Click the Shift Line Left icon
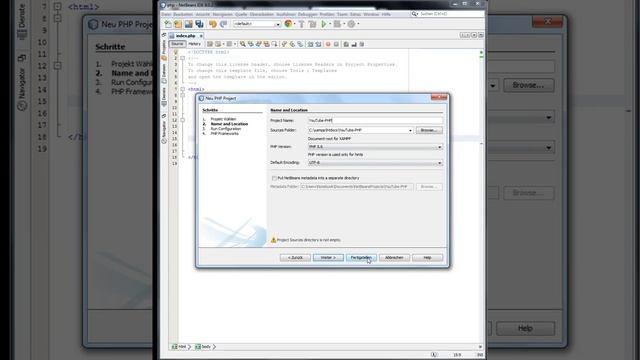 pyautogui.click(x=310, y=44)
